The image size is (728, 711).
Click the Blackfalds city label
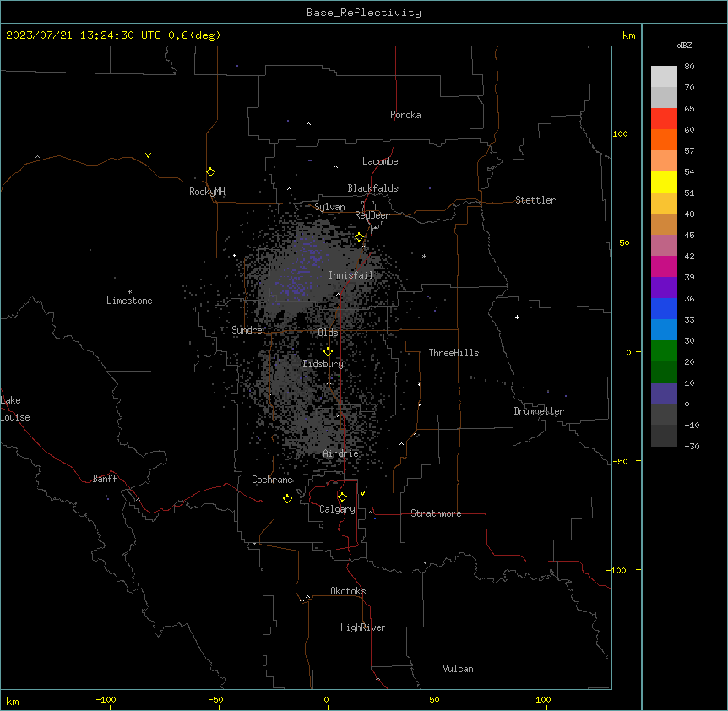pos(372,188)
